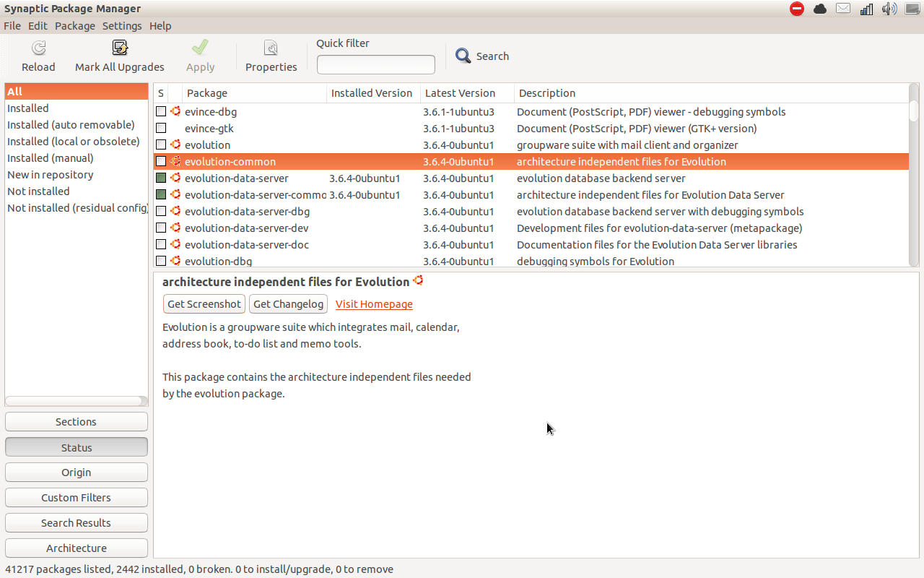Toggle evolution-data-server-dev checkbox
924x578 pixels.
click(161, 228)
